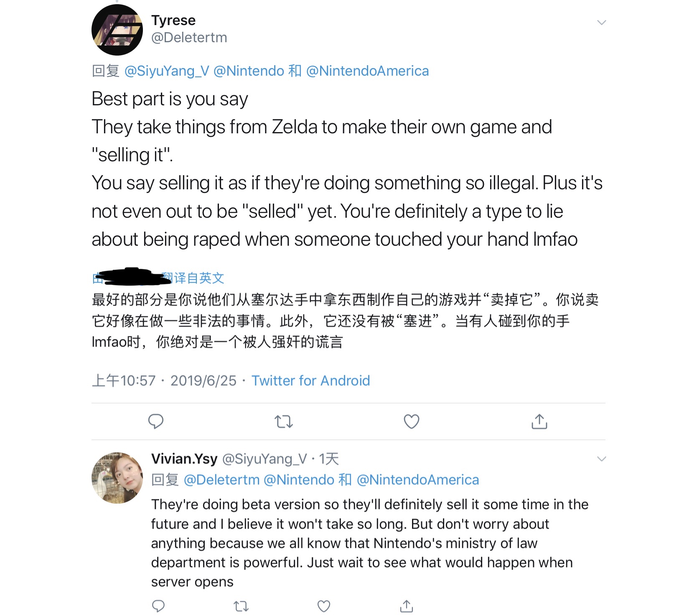Share Vivian.Ysy's reply tweet
The image size is (697, 616).
coord(407,606)
